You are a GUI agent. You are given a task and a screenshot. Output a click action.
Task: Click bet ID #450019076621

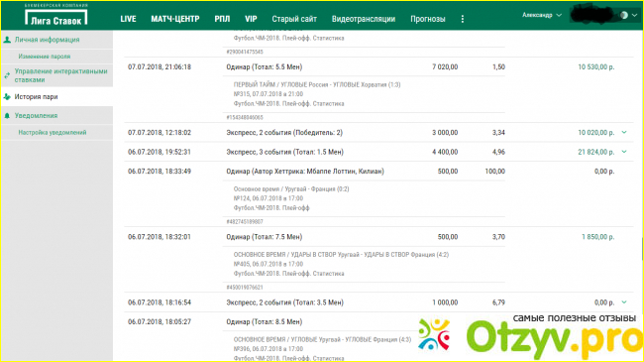point(245,288)
